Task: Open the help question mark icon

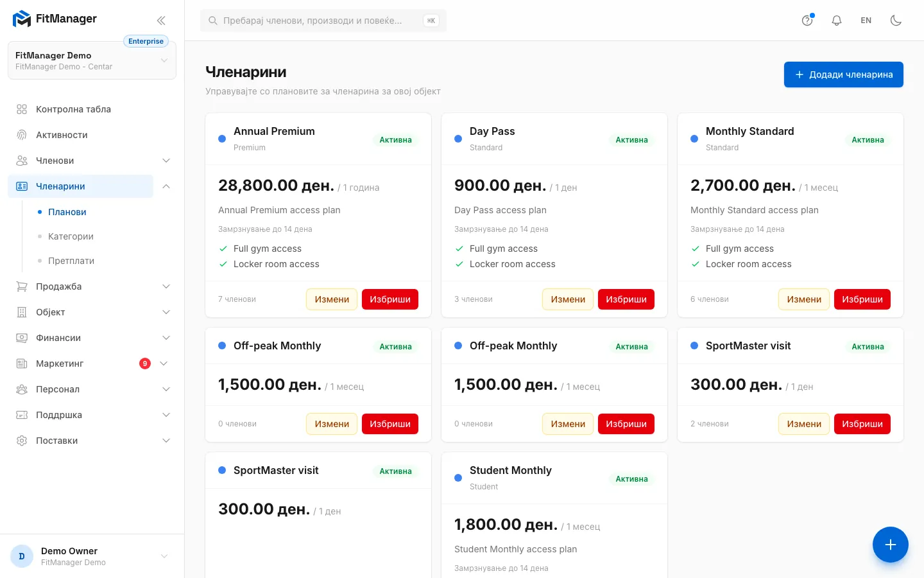Action: [807, 21]
